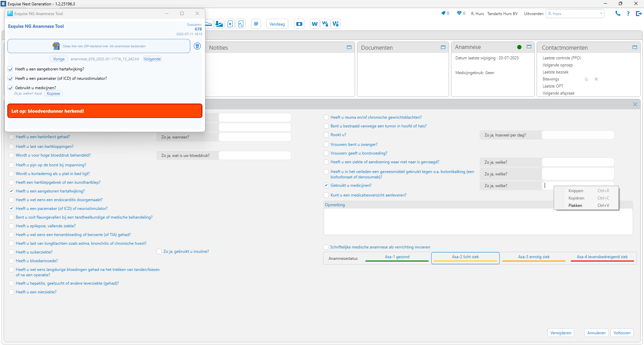Check 'Zo ja, gebruikt u insuline?'
The image size is (644, 345).
pyautogui.click(x=159, y=251)
